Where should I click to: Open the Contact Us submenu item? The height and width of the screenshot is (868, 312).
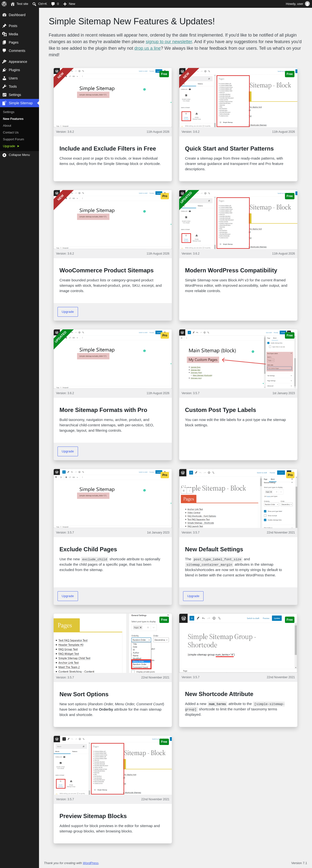click(x=11, y=133)
